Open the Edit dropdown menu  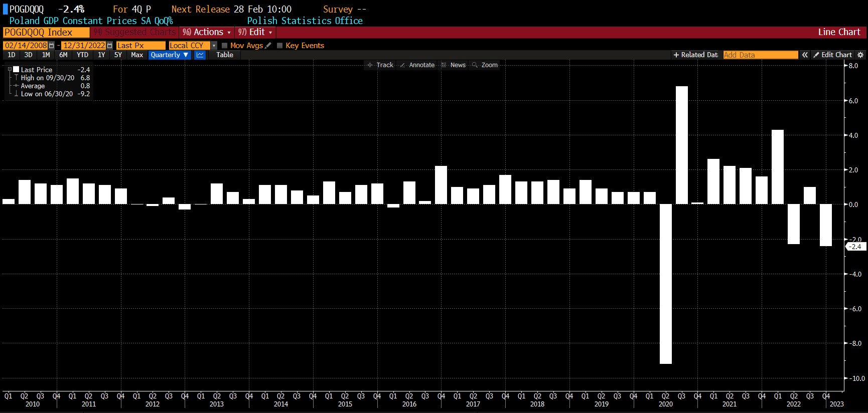coord(255,33)
